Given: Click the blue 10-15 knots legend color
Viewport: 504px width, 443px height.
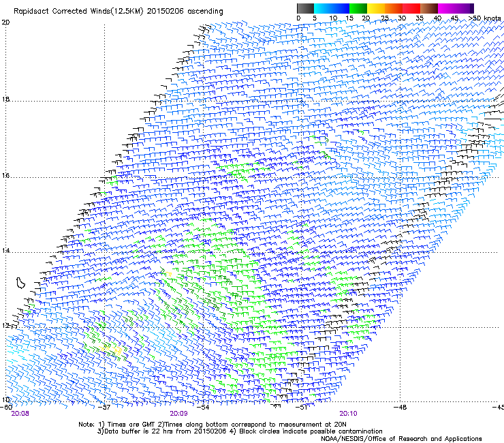Looking at the screenshot, I should tap(341, 8).
